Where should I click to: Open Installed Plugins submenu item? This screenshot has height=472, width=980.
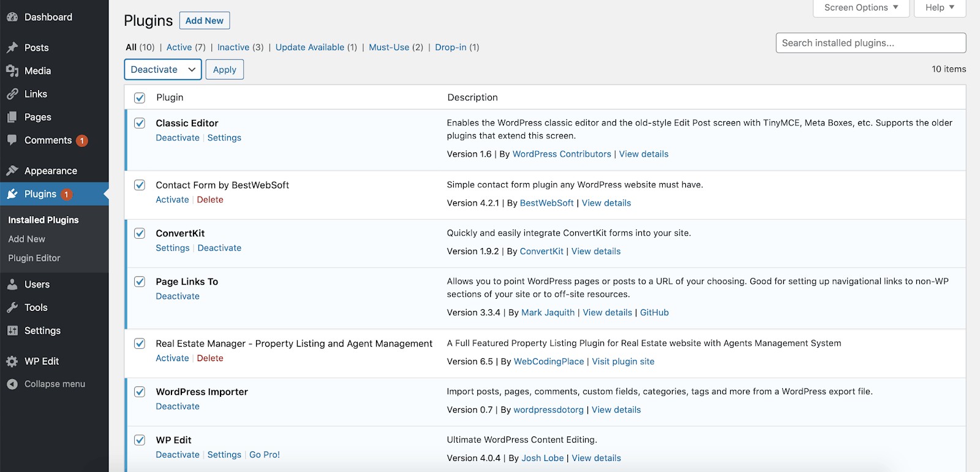pos(43,220)
